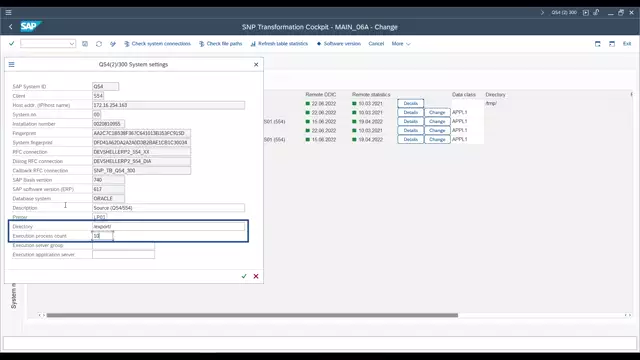Screen dimensions: 640x360
Task: Click the Execution application server field
Action: pos(123,255)
